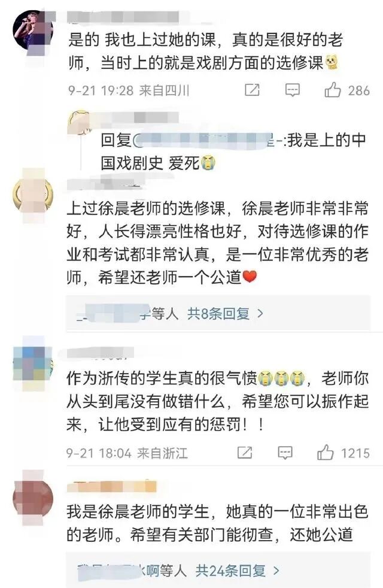
Task: Open the reddish-brown avatar of the last commenter
Action: (x=33, y=497)
